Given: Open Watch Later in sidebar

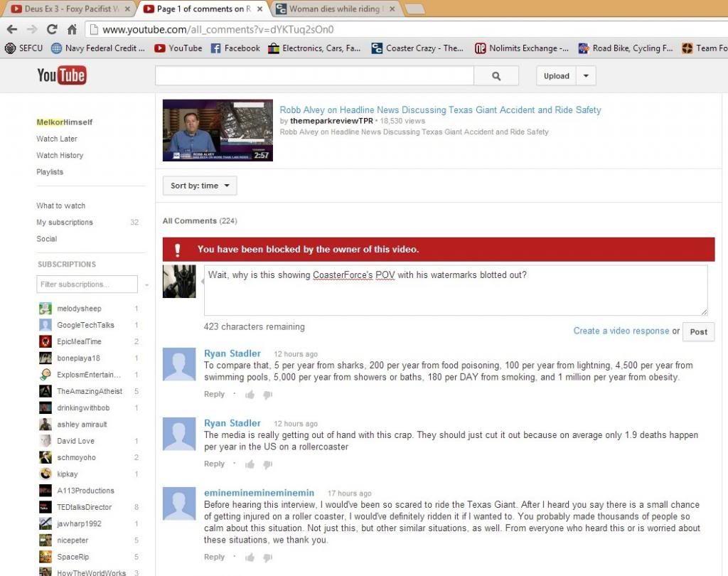Looking at the screenshot, I should [x=57, y=139].
